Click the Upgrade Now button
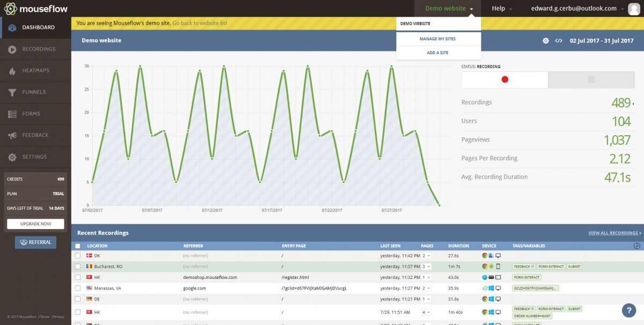Viewport: 644px width, 325px height. [x=35, y=224]
